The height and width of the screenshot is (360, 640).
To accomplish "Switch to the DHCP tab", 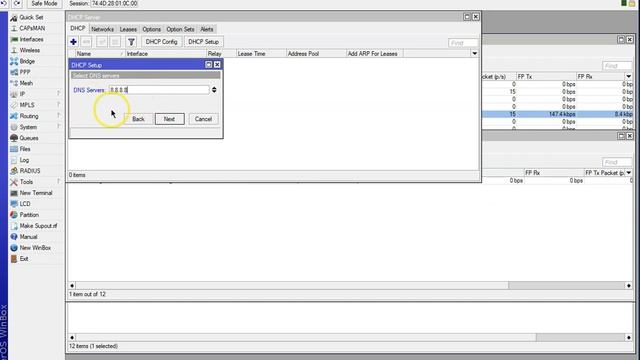I will tap(78, 29).
